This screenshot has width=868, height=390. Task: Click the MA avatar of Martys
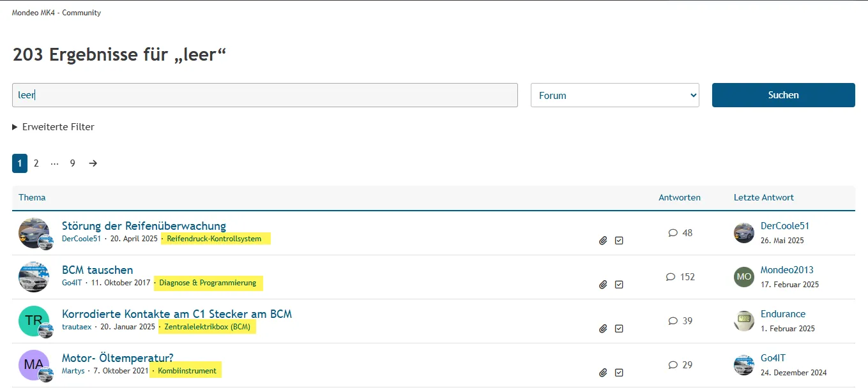[33, 365]
